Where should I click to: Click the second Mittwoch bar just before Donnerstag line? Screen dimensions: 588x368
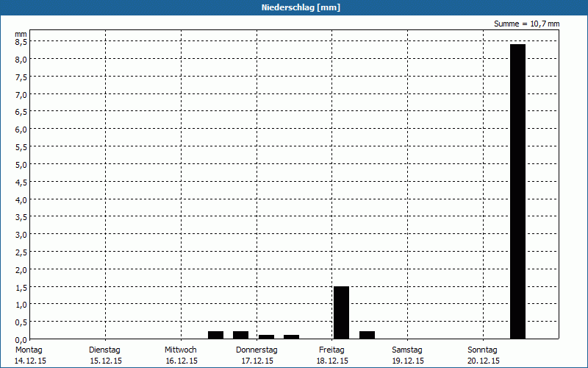[x=241, y=335]
